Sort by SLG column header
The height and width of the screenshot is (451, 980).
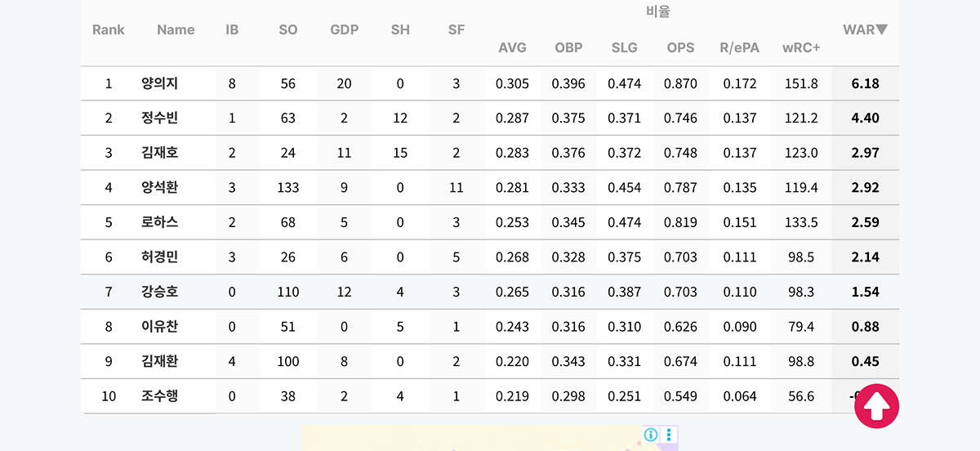(x=624, y=48)
